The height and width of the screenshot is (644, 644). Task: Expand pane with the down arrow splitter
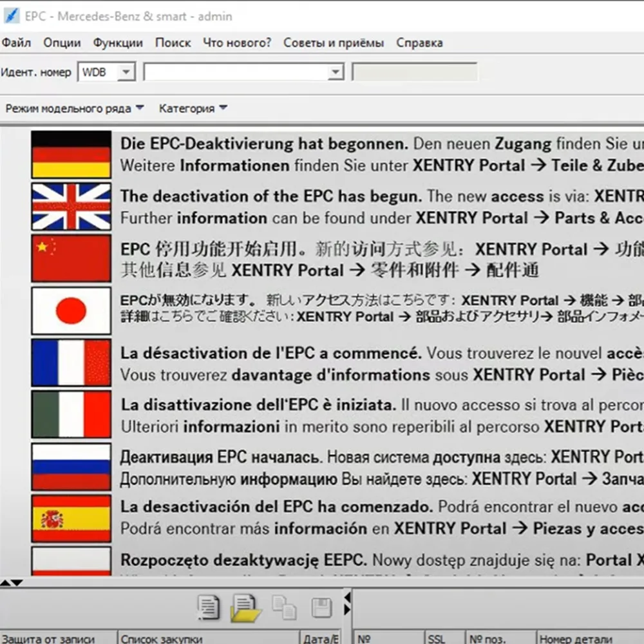coord(17,582)
